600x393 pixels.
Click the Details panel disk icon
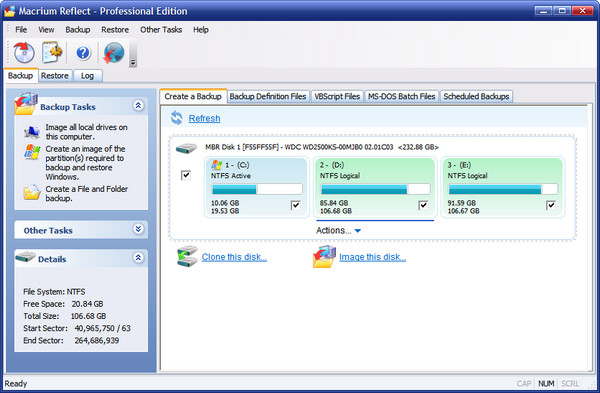26,257
